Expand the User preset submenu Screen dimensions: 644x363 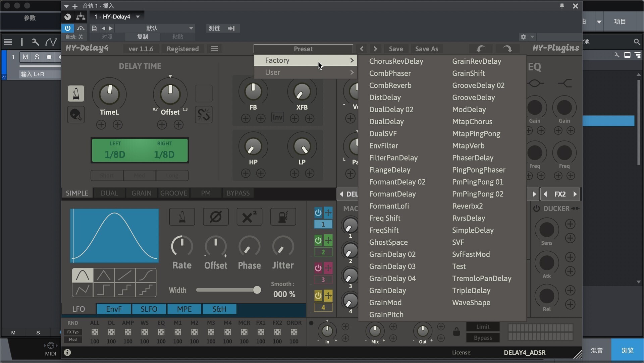pos(306,72)
